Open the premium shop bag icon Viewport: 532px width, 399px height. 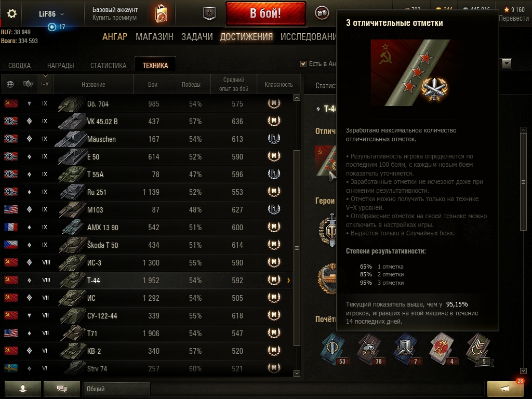(x=161, y=14)
